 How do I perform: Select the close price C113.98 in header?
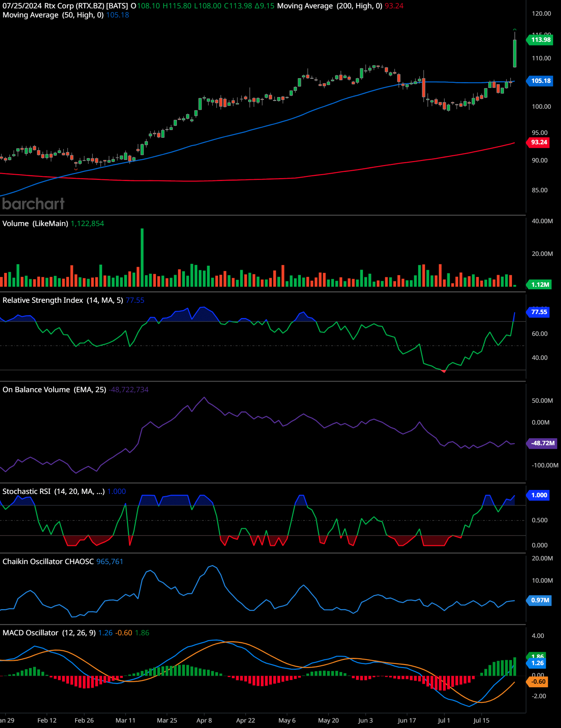(x=238, y=6)
